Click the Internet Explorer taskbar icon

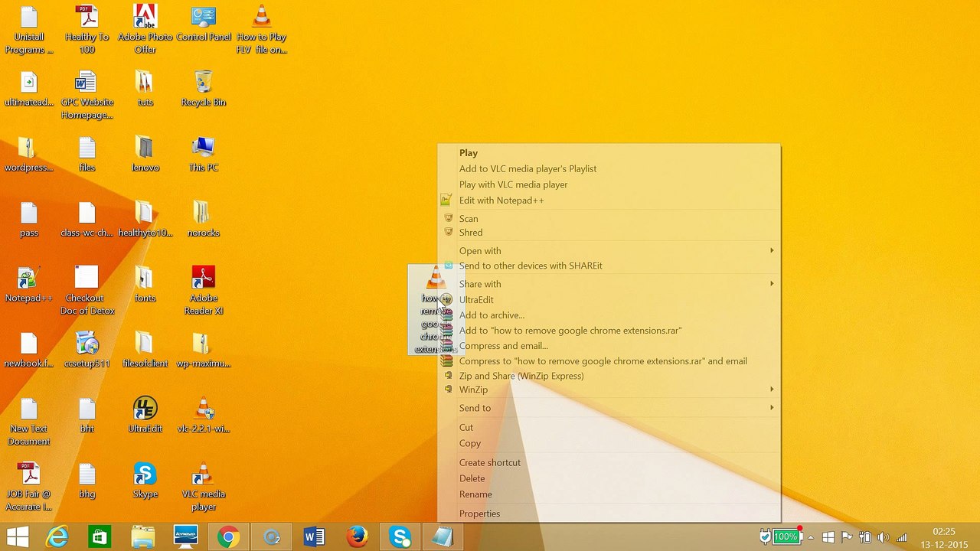point(57,537)
